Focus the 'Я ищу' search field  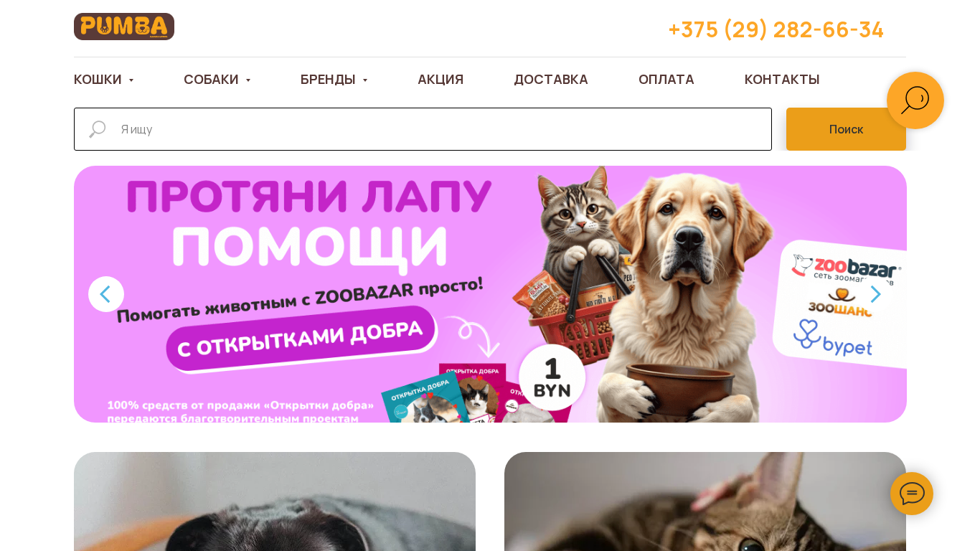point(423,129)
